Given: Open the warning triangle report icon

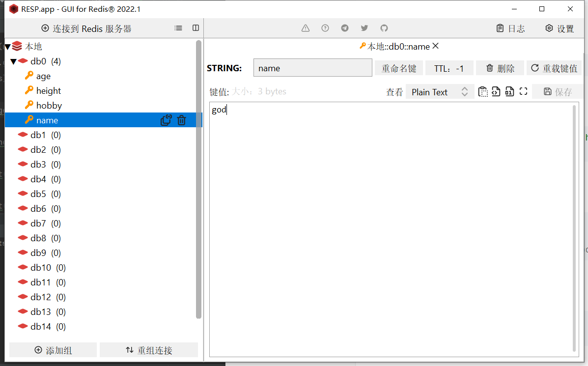Looking at the screenshot, I should pyautogui.click(x=306, y=28).
